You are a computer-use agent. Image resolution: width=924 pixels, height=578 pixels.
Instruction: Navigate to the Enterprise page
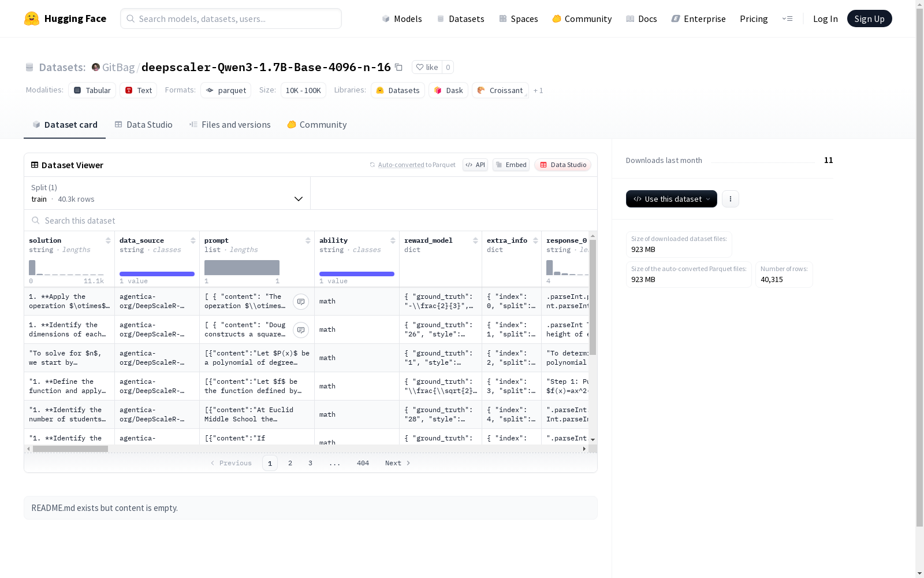[699, 18]
